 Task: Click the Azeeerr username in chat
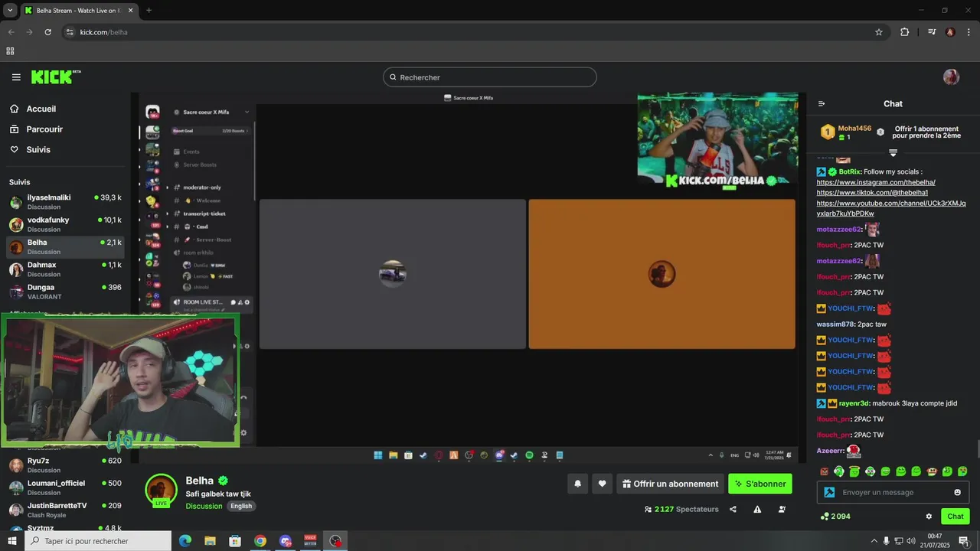830,451
